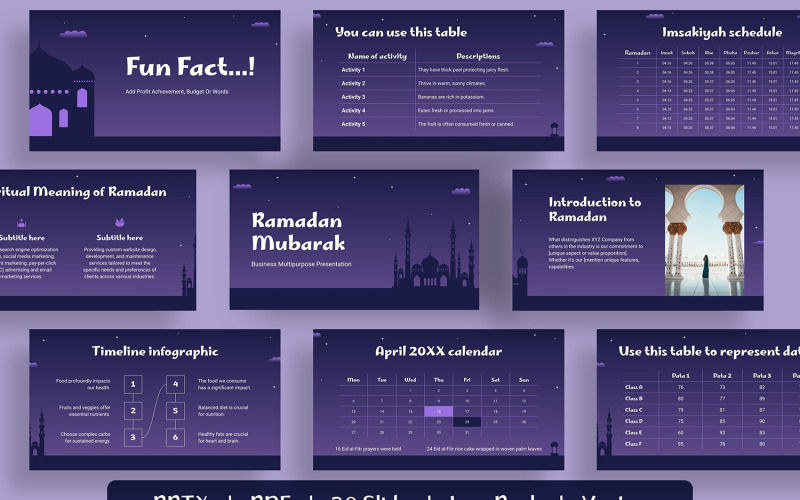Select "They have thick peel protecting juicy flesh."
This screenshot has height=500, width=800.
463,70
